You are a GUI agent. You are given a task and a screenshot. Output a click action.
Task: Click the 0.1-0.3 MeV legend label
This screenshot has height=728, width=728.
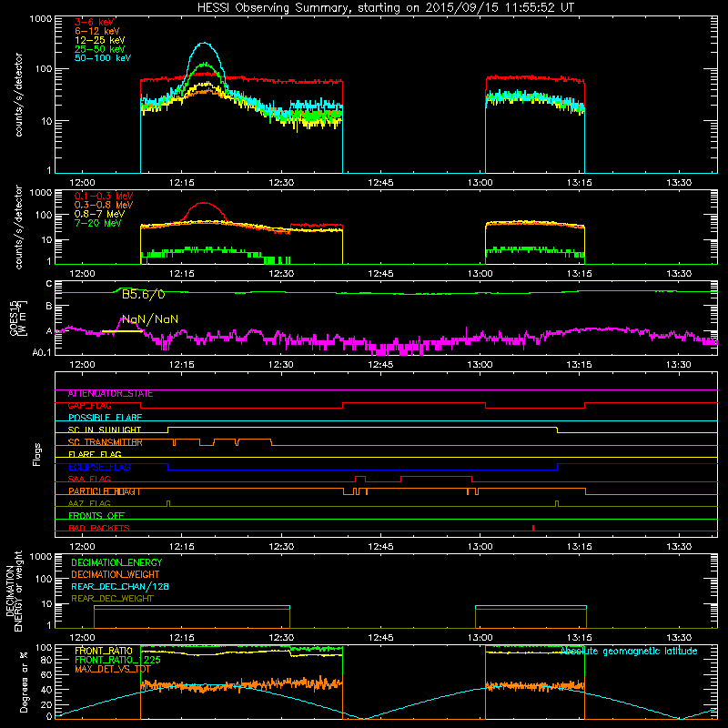coord(104,196)
